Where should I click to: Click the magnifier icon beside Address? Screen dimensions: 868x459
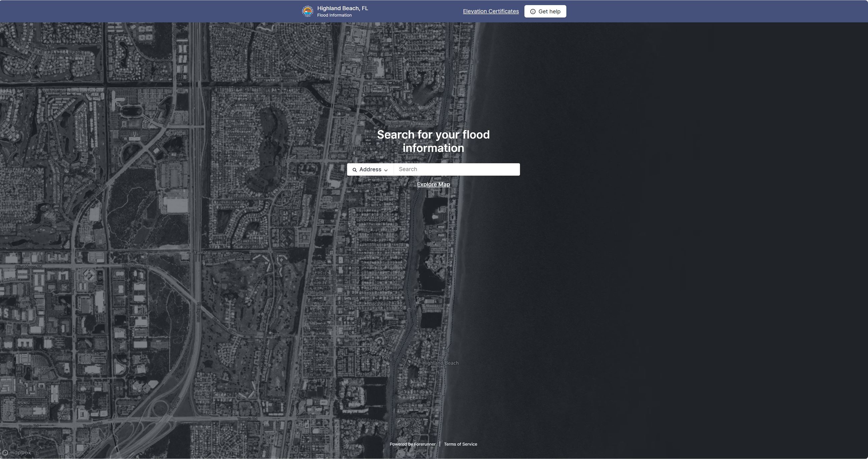tap(355, 170)
